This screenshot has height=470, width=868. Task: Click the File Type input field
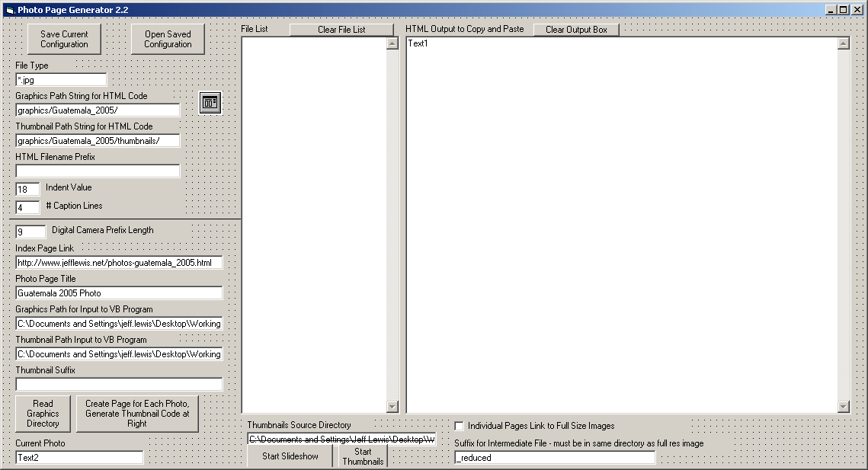click(61, 80)
